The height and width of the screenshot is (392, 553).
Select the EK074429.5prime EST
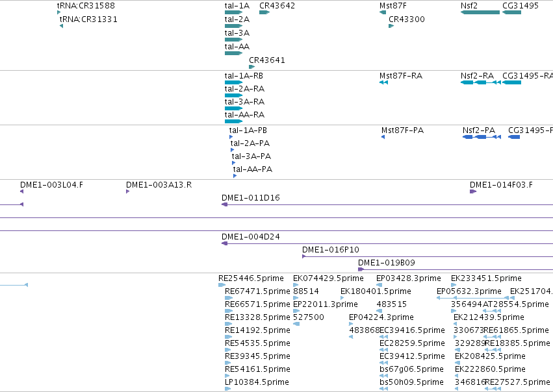[x=296, y=285]
